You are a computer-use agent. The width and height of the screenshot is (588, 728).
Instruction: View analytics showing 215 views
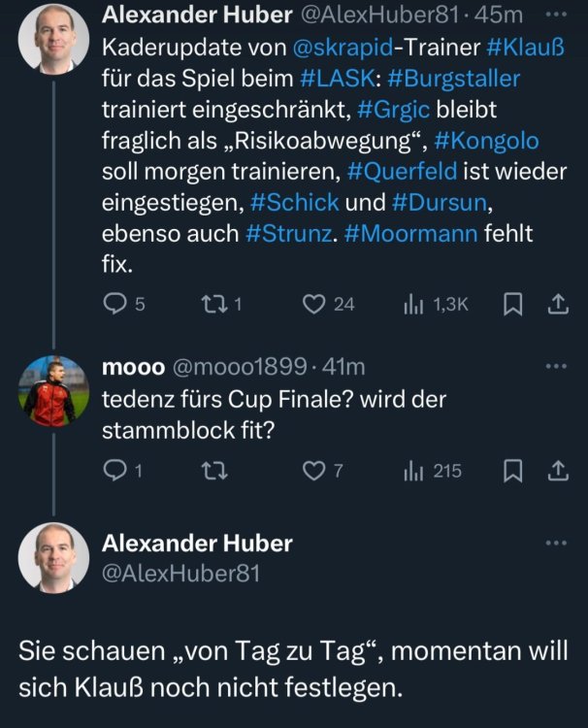coord(411,471)
